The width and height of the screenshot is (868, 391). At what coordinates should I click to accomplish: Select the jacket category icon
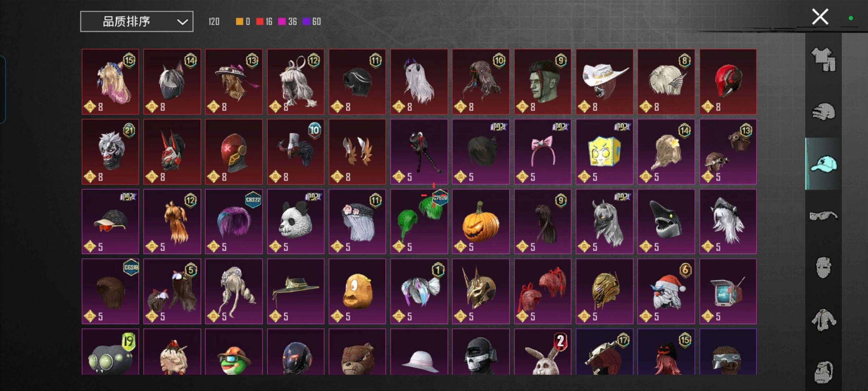(823, 320)
